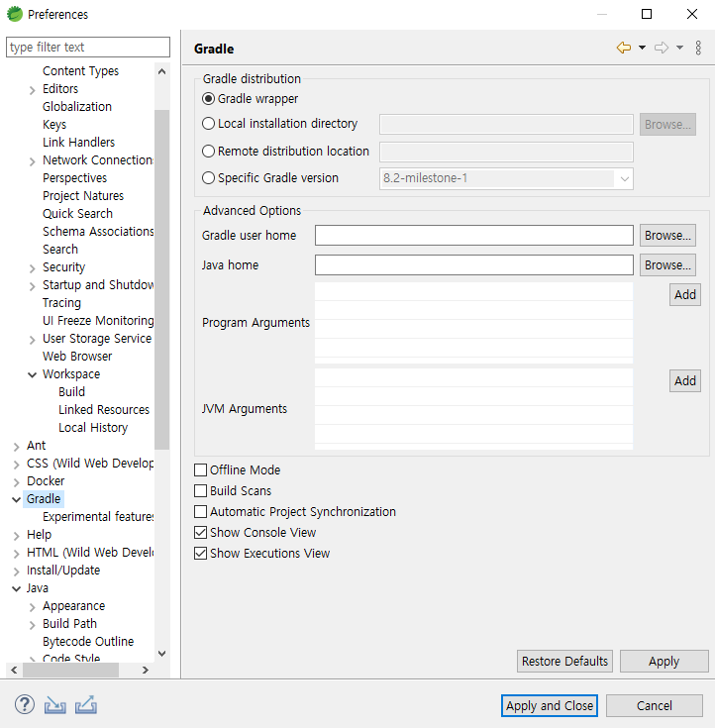This screenshot has width=715, height=728.
Task: Open the three-dot view menu icon
Action: (698, 48)
